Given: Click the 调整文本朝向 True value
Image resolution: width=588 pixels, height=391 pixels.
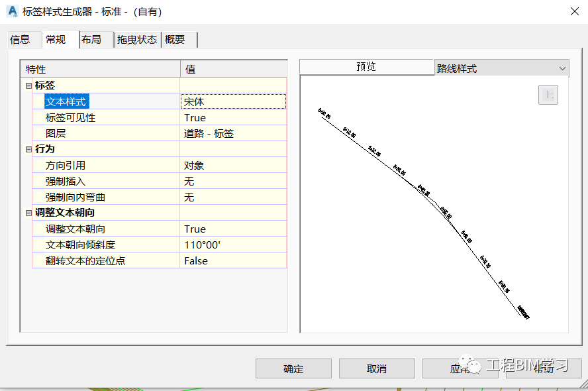Looking at the screenshot, I should coord(233,229).
